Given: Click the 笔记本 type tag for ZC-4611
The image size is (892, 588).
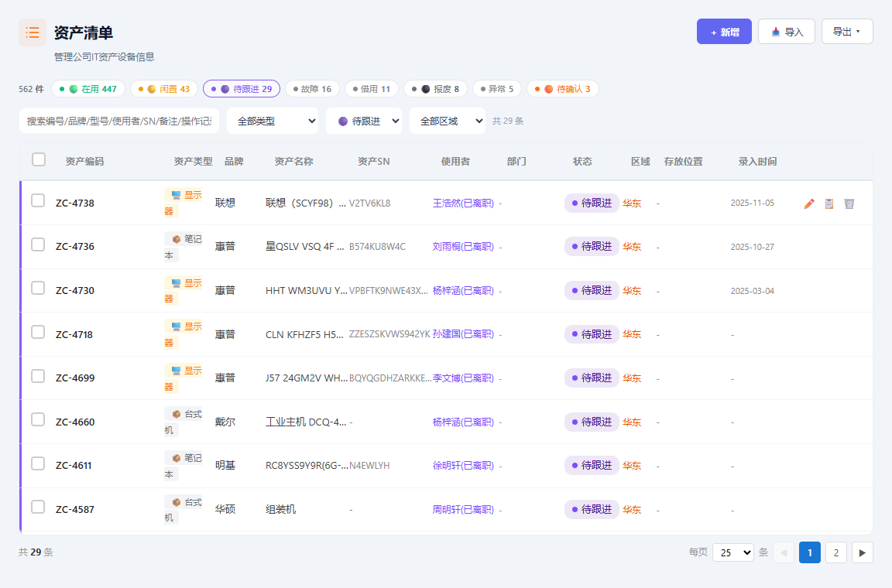Looking at the screenshot, I should tap(184, 466).
